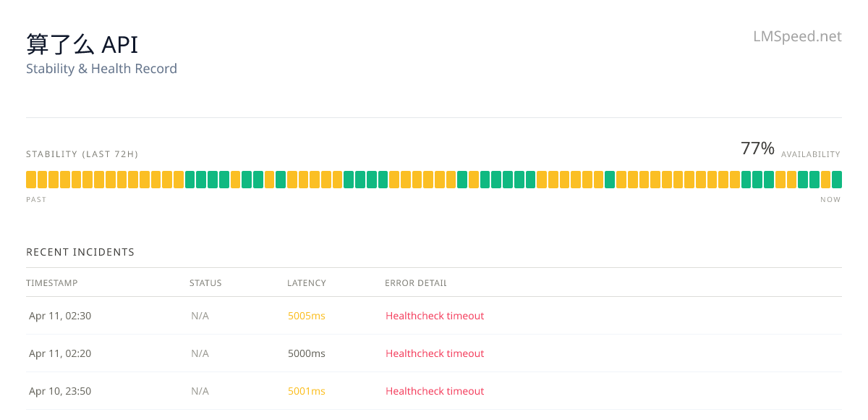Click the TIMESTAMP column header

[52, 283]
